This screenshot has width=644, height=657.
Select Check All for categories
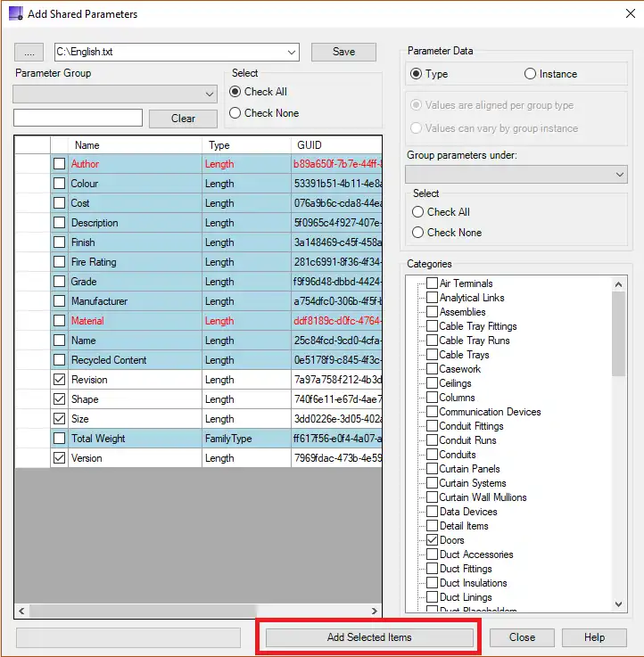pyautogui.click(x=418, y=212)
